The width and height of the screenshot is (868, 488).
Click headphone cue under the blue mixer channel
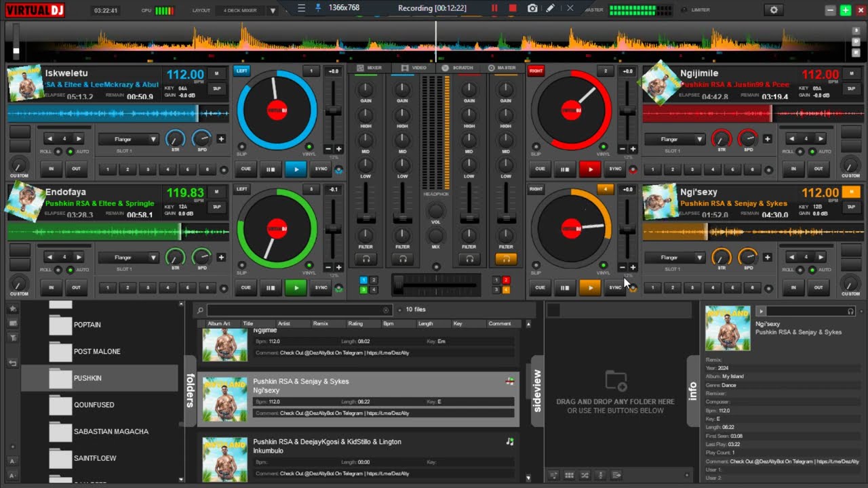[403, 259]
